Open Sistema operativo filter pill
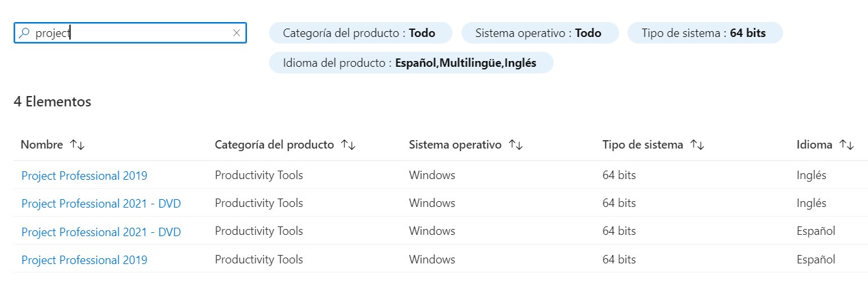This screenshot has height=290, width=868. pyautogui.click(x=539, y=33)
